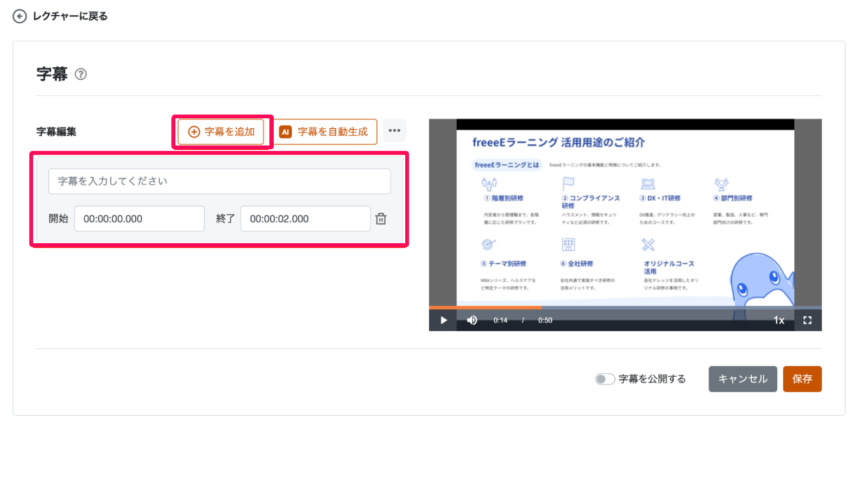Go back via レクチャーに戻る arrow icon
Image resolution: width=868 pixels, height=500 pixels.
coord(20,16)
